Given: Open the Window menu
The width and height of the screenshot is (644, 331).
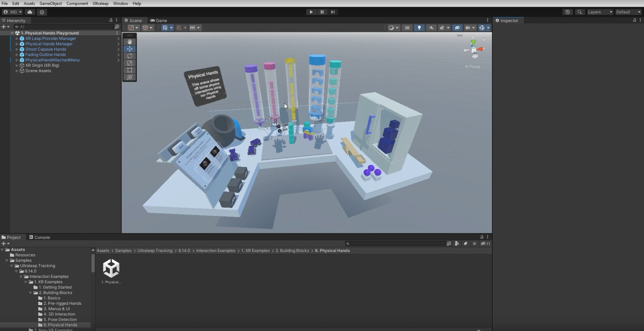Looking at the screenshot, I should 120,3.
